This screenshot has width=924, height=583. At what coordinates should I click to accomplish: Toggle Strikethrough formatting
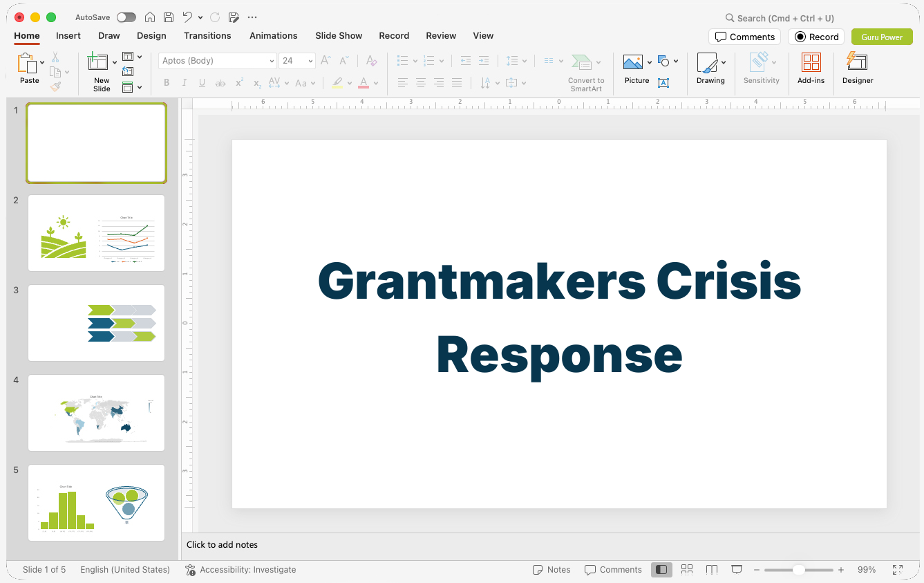pos(220,83)
